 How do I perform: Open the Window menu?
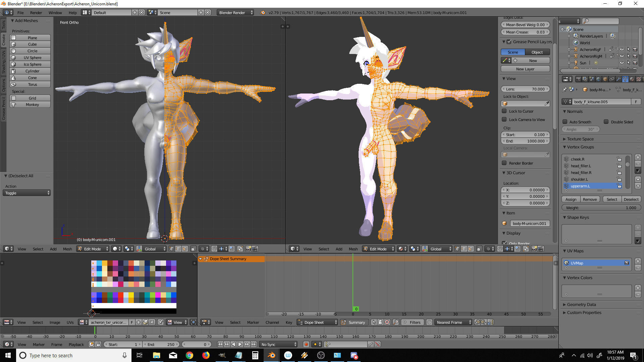(55, 12)
